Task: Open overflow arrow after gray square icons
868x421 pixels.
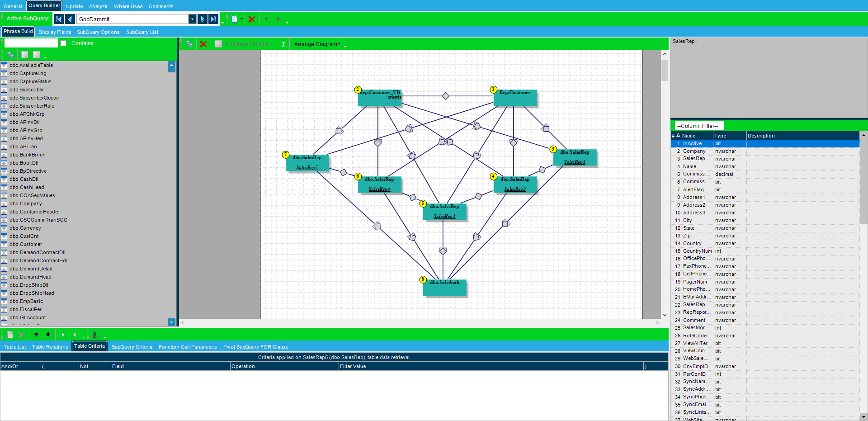Action: pyautogui.click(x=46, y=57)
